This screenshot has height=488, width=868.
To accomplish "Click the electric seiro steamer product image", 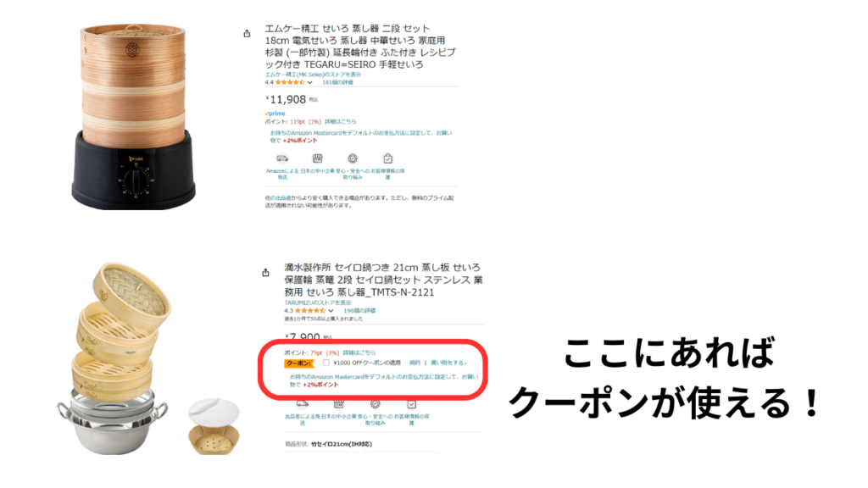I will 133,116.
